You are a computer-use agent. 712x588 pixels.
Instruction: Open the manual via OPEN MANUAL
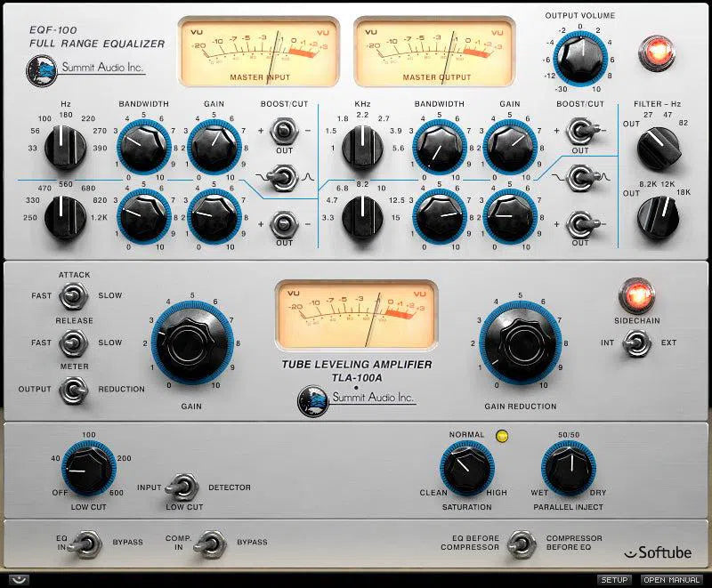673,580
